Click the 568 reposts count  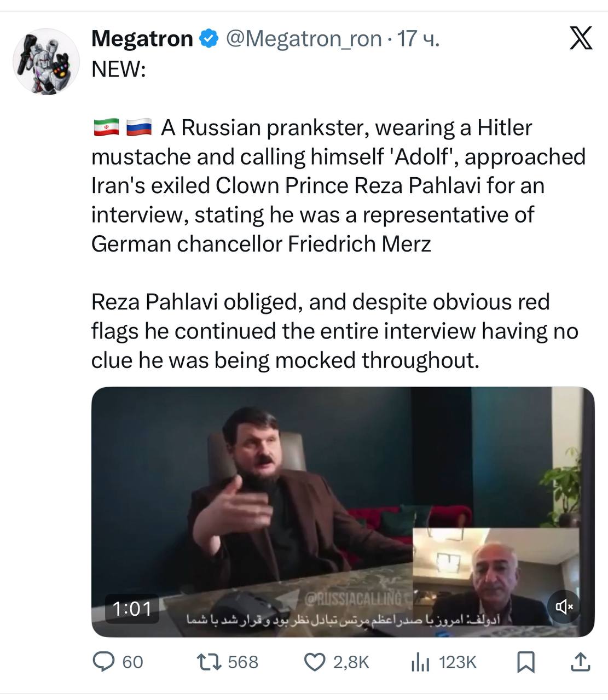[243, 662]
